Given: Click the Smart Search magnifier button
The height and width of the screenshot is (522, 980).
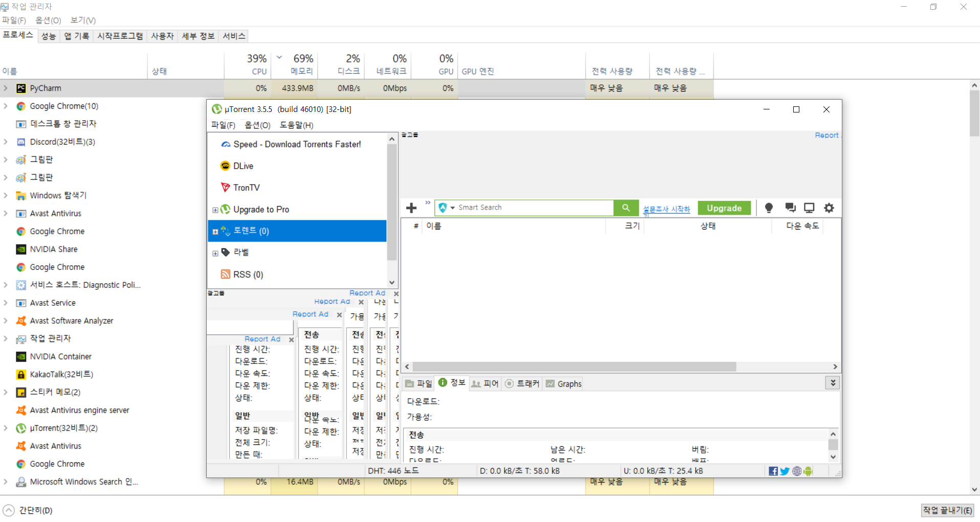Looking at the screenshot, I should click(x=626, y=208).
